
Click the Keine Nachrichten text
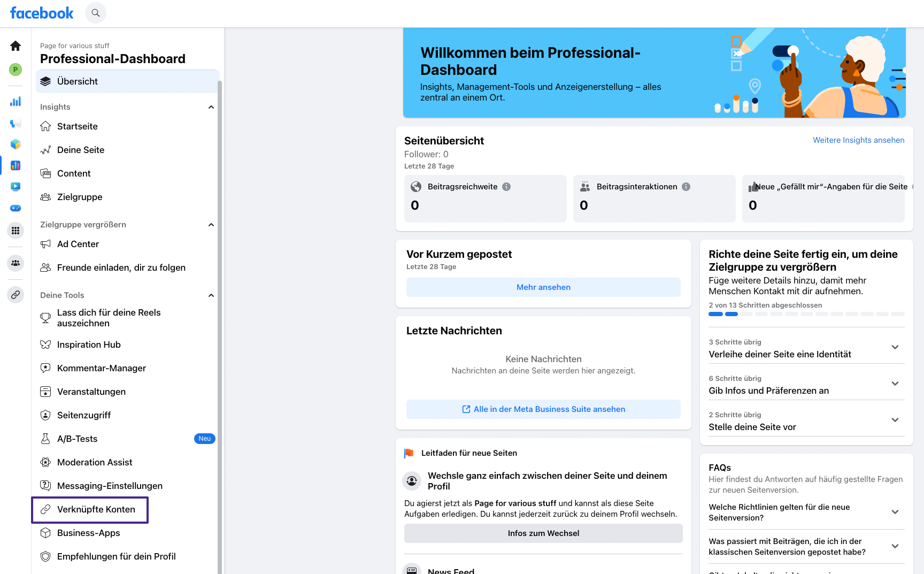pos(543,359)
